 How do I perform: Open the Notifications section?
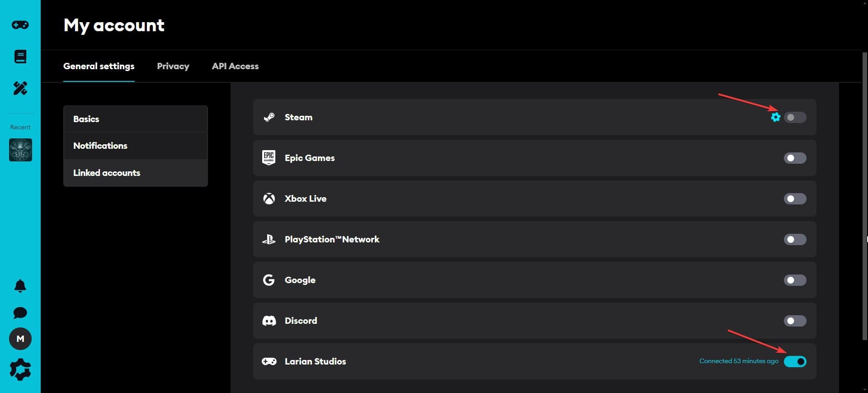click(x=136, y=146)
